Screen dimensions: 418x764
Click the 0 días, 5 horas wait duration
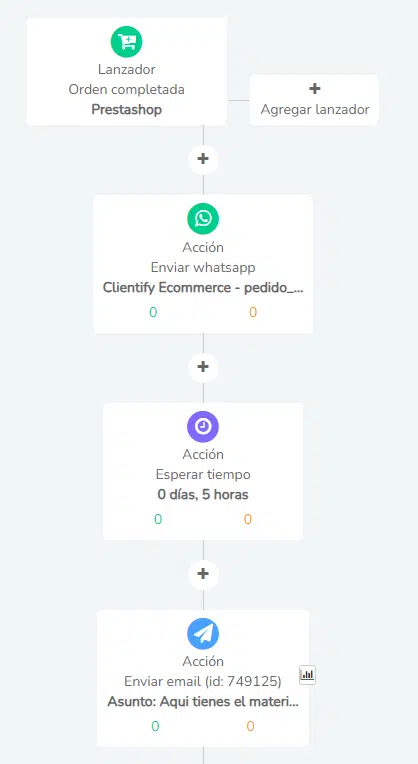(x=203, y=495)
